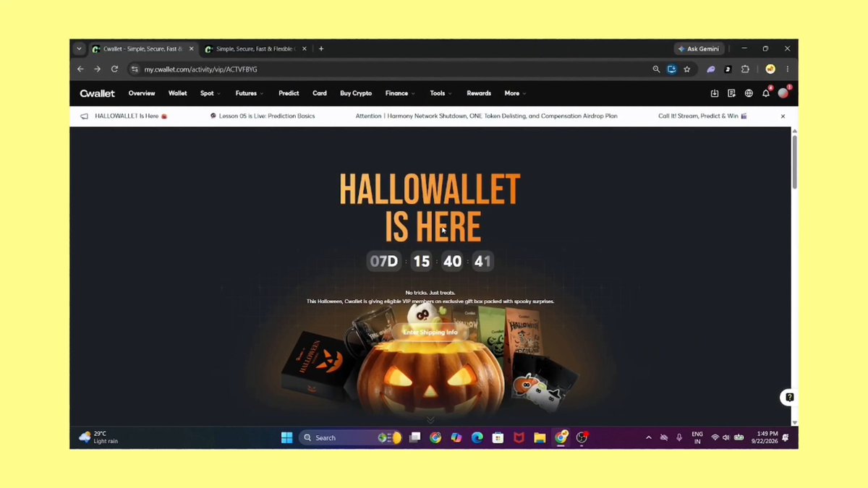Open the user profile avatar
868x488 pixels.
pyautogui.click(x=783, y=93)
